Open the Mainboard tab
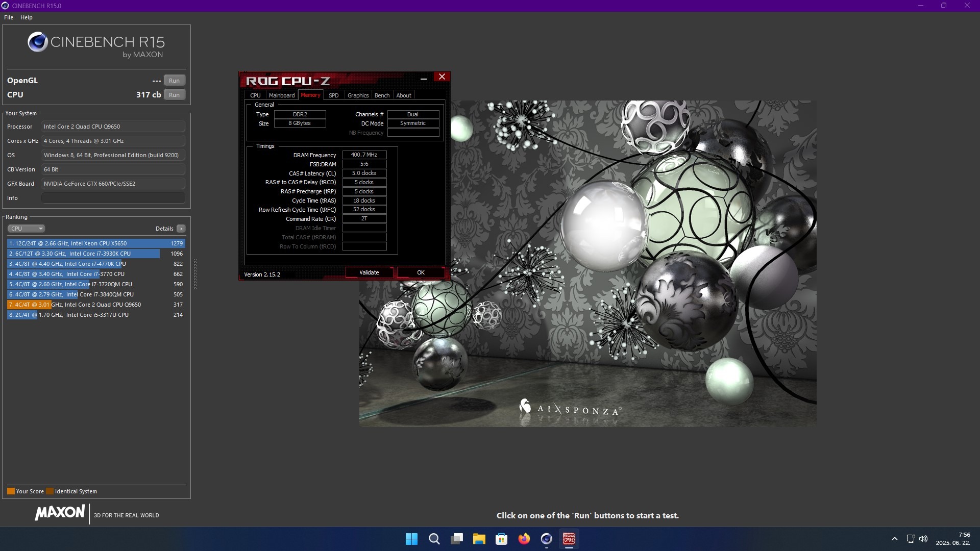Screen dimensions: 980x551 281,95
